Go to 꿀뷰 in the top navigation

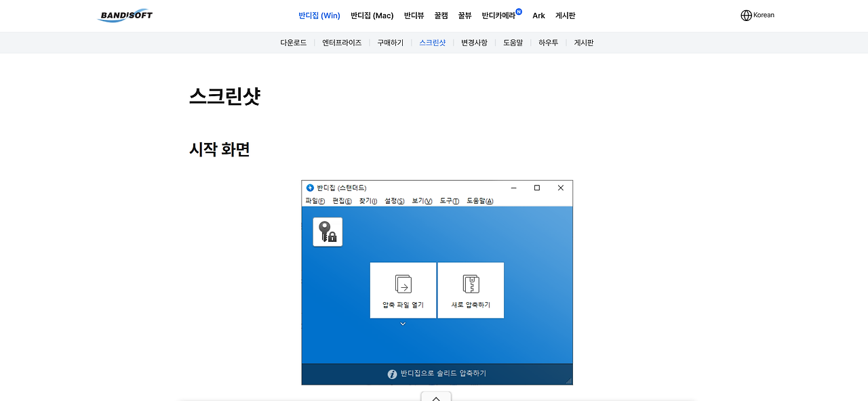(465, 16)
